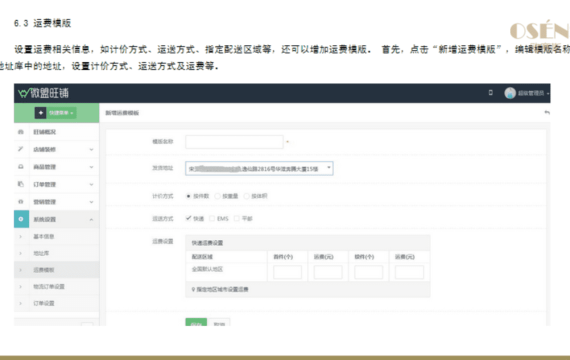Click the icon beside 营销管理
This screenshot has width=570, height=360.
21,201
